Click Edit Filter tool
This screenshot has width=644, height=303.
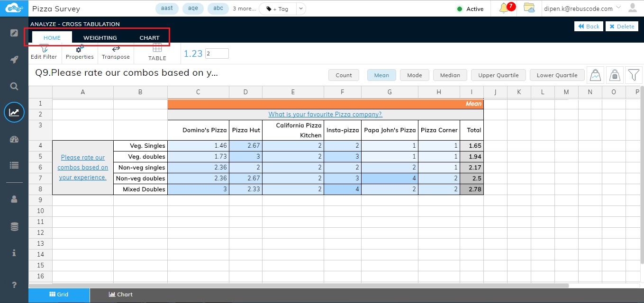[44, 52]
